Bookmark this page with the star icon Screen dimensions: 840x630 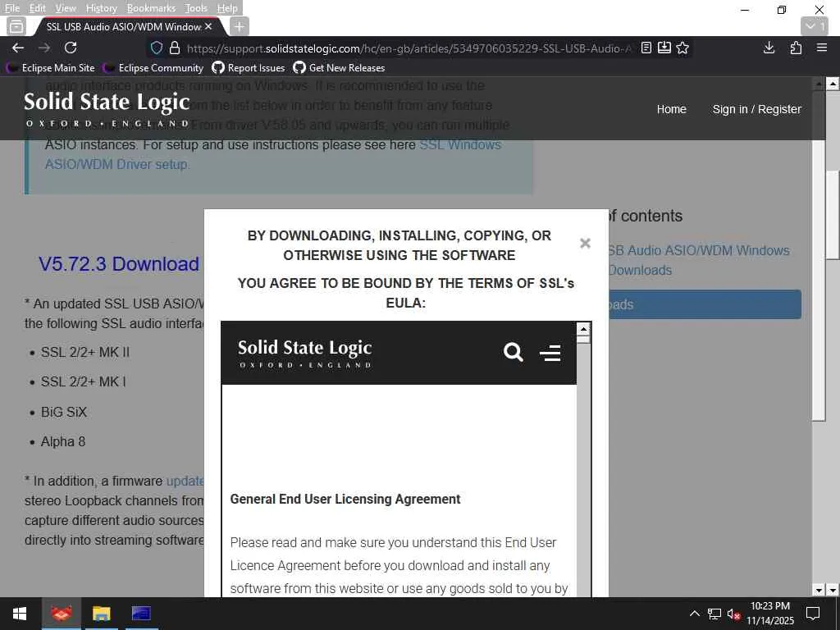682,48
